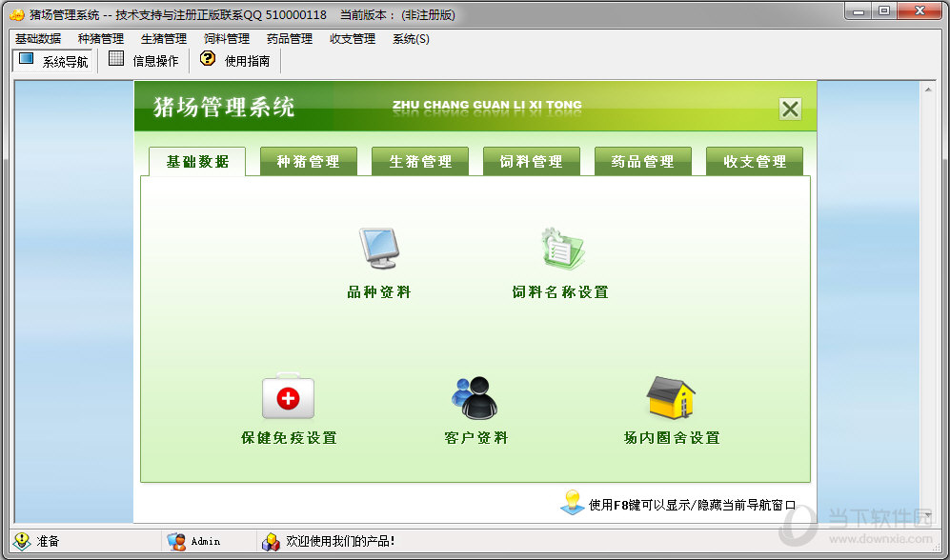
Task: Click the 客户资料 label
Action: [476, 437]
